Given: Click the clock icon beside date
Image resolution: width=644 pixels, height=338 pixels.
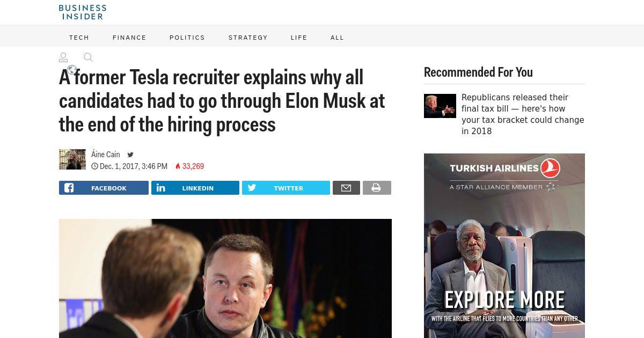Looking at the screenshot, I should [x=94, y=166].
